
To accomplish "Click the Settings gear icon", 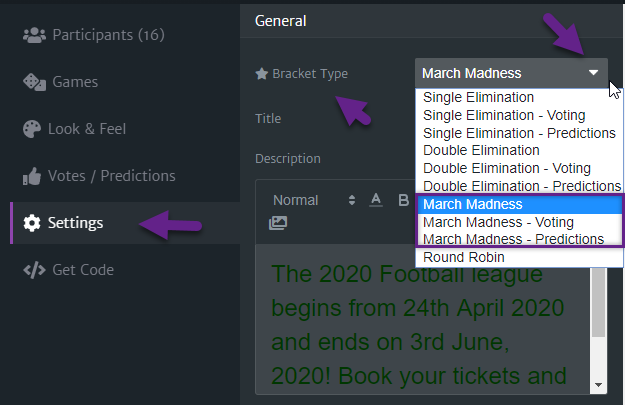I will coord(32,223).
